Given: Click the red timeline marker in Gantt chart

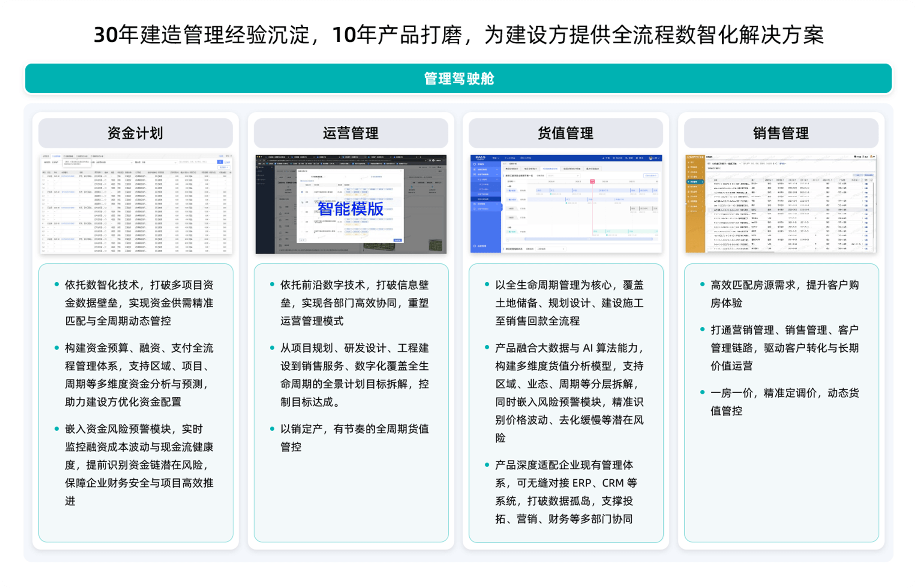Looking at the screenshot, I should (592, 181).
